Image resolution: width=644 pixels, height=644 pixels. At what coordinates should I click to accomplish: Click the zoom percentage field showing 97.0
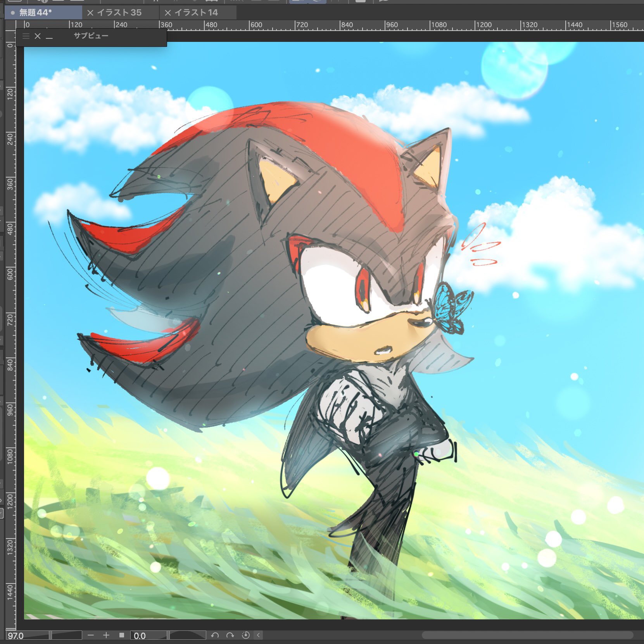(x=28, y=635)
